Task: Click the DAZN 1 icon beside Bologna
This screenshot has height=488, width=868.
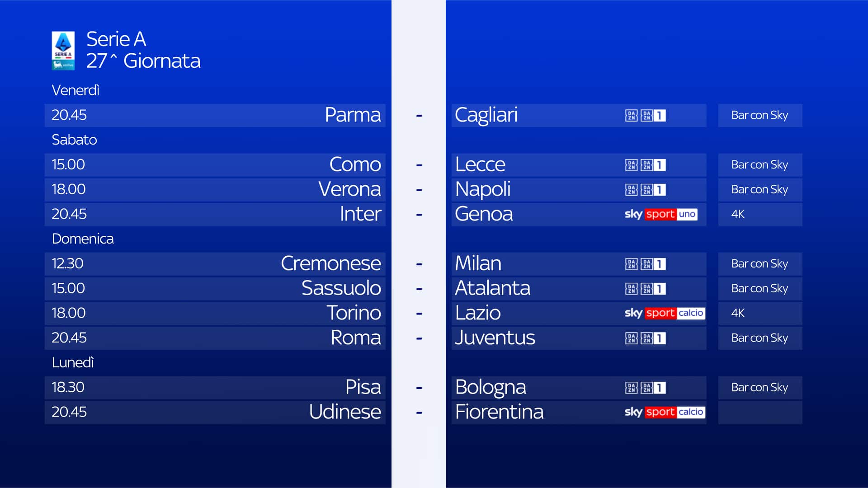Action: coord(653,388)
